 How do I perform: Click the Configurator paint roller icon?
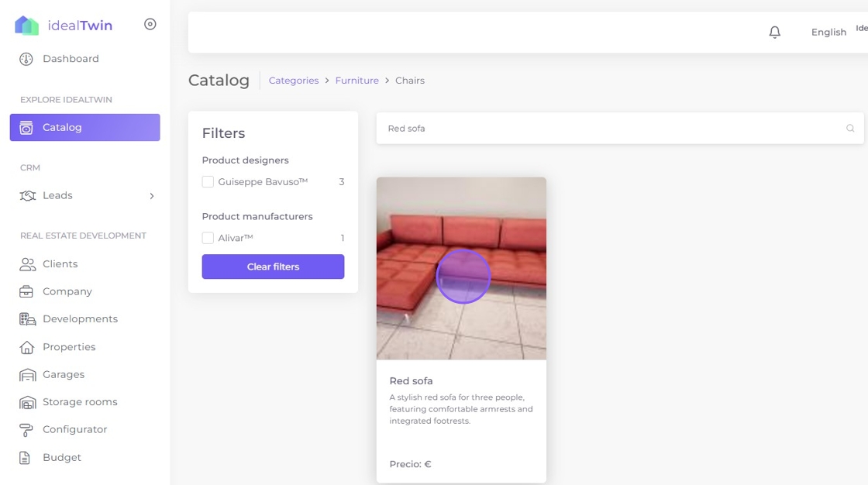click(27, 429)
